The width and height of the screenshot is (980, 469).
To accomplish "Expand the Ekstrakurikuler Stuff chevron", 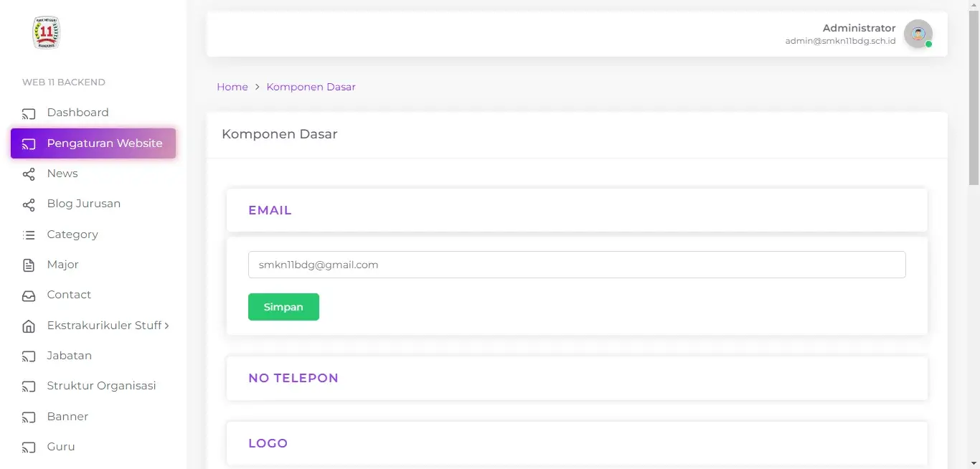I will (x=167, y=326).
